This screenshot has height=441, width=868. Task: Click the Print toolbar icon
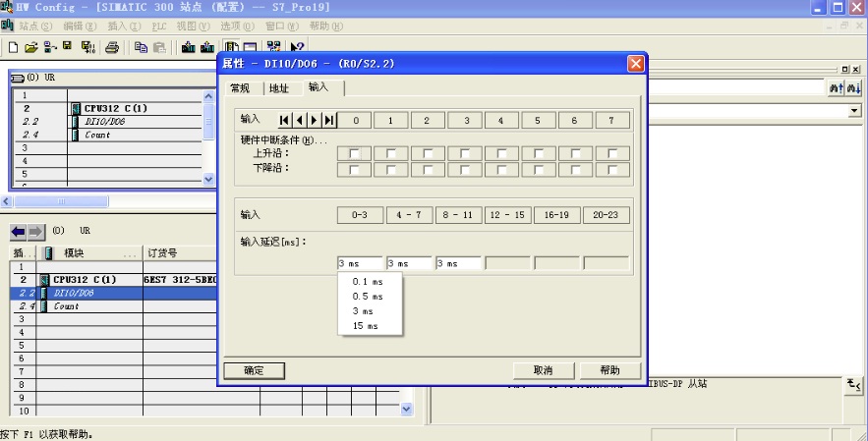(x=111, y=46)
